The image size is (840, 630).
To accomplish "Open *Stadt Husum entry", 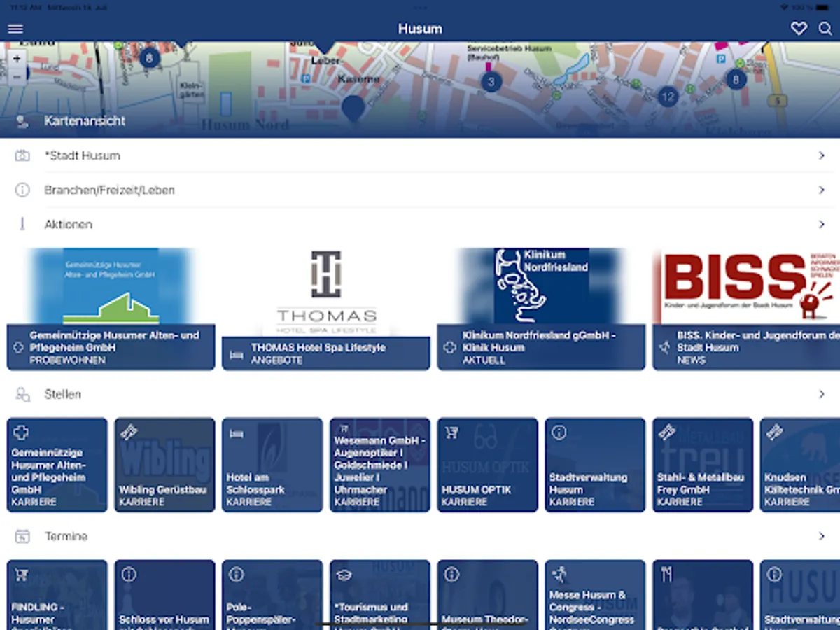I will point(83,155).
